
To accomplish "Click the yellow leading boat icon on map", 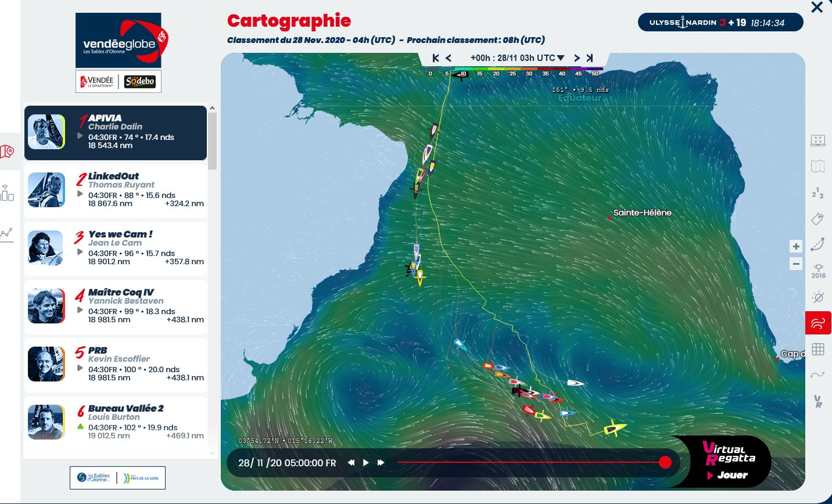I will (x=615, y=429).
